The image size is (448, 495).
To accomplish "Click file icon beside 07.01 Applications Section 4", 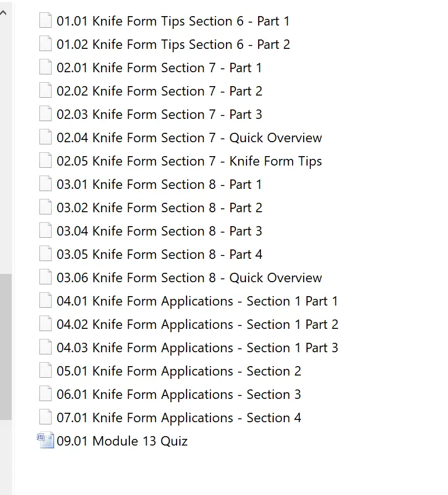I will click(x=46, y=418).
